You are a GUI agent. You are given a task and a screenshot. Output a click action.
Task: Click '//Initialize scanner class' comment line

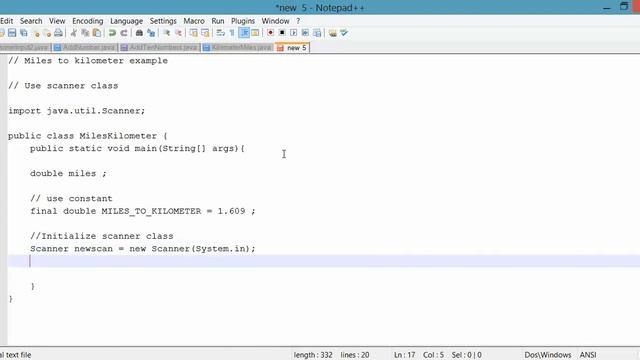tap(102, 236)
